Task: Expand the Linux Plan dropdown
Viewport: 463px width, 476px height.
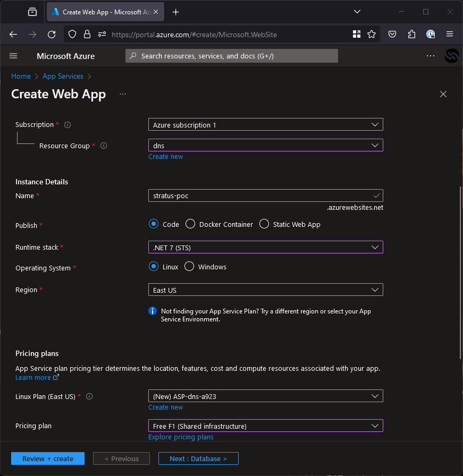Action: [266, 396]
